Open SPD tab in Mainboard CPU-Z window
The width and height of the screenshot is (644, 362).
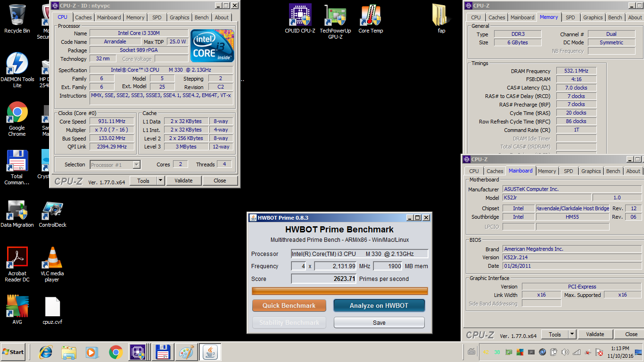[x=569, y=171]
